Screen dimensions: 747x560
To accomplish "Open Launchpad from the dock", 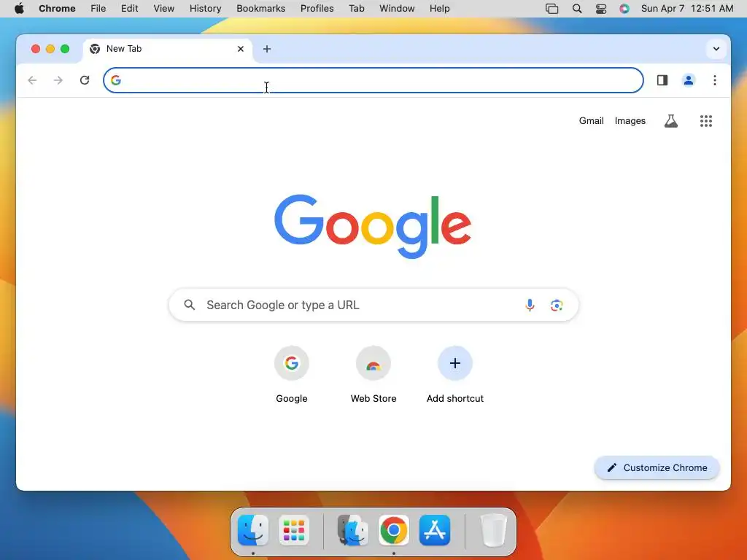I will point(294,530).
